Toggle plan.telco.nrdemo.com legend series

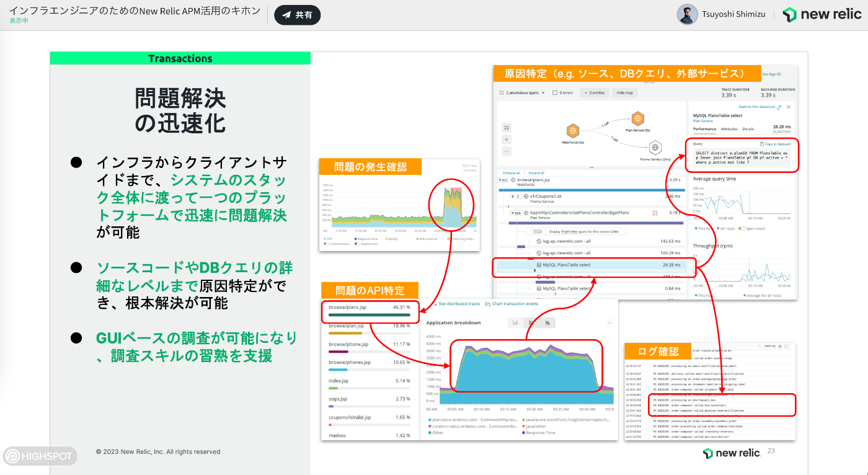[x=472, y=420]
